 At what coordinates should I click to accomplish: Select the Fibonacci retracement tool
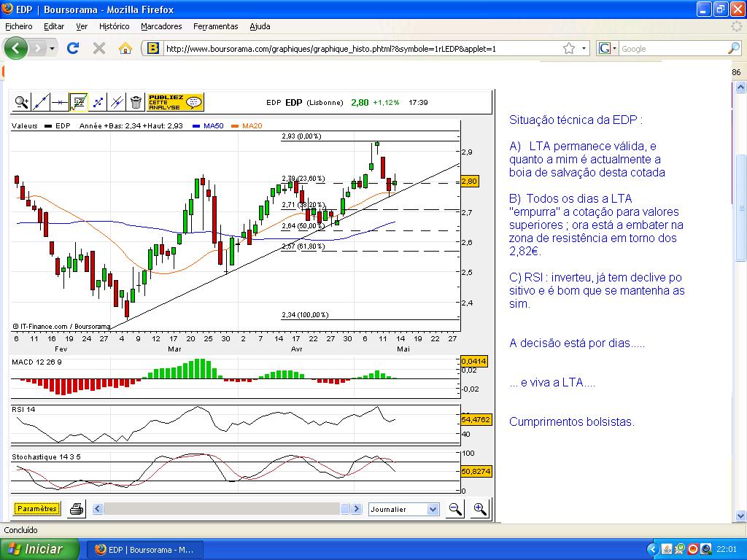(79, 102)
